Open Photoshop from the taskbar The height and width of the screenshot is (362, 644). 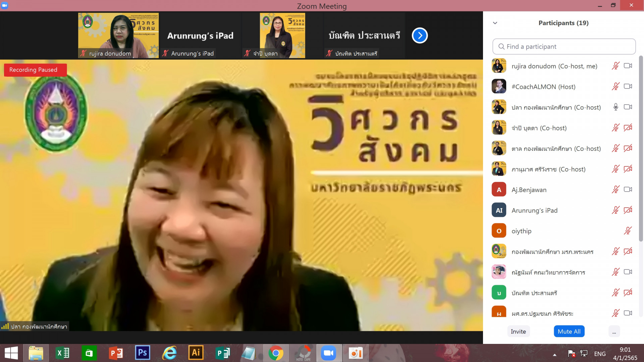click(x=142, y=353)
